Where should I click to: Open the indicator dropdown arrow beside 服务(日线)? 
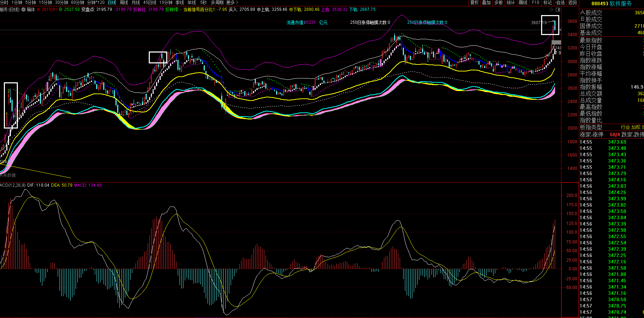click(23, 9)
